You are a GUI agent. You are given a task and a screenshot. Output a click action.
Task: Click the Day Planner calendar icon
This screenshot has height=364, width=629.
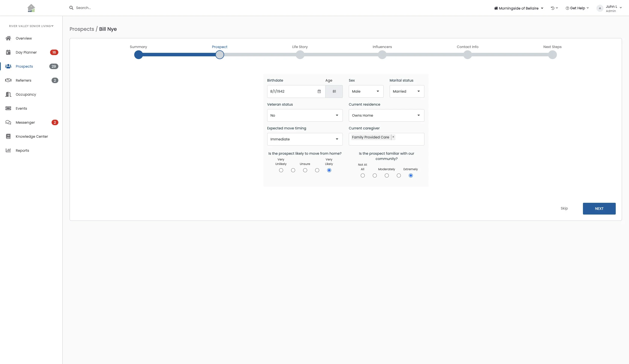point(8,52)
